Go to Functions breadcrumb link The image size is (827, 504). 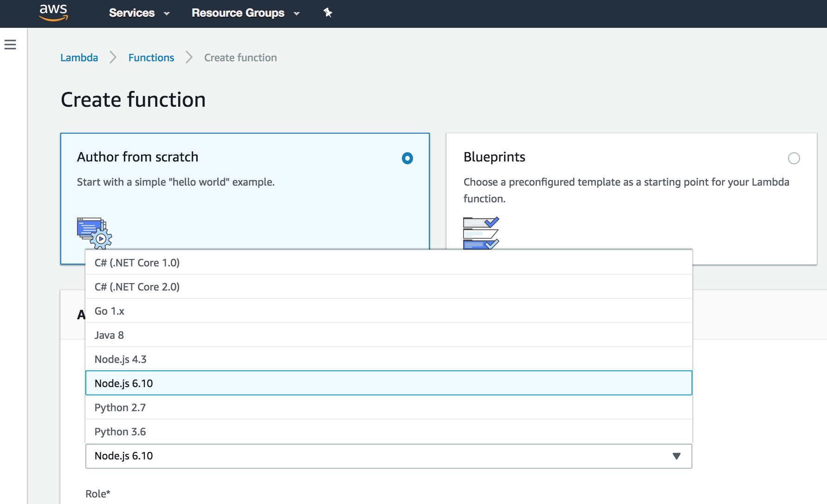click(x=151, y=58)
